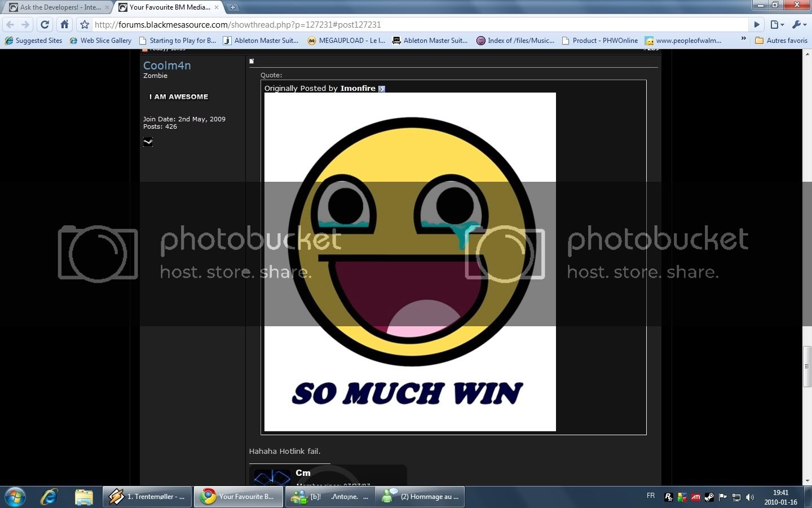812x508 pixels.
Task: Open the browser home page
Action: tap(65, 25)
